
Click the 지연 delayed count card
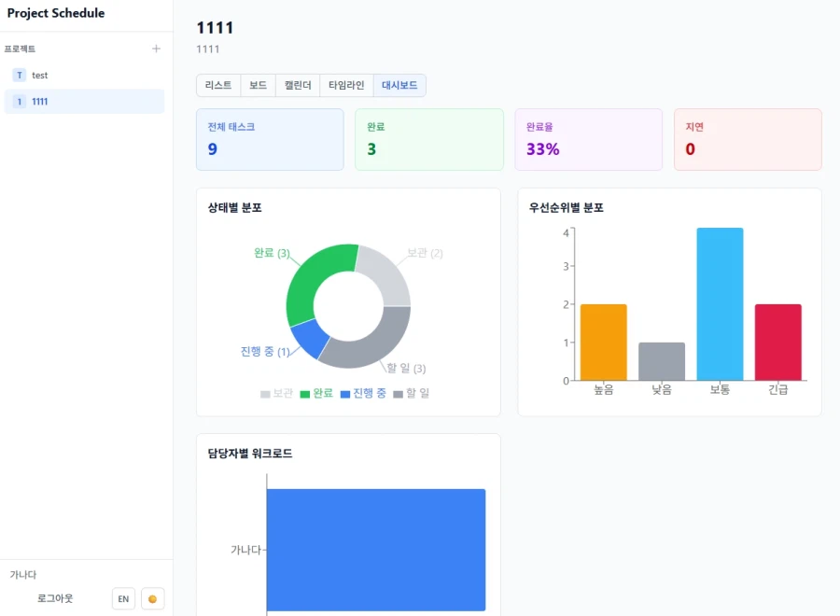click(x=747, y=139)
